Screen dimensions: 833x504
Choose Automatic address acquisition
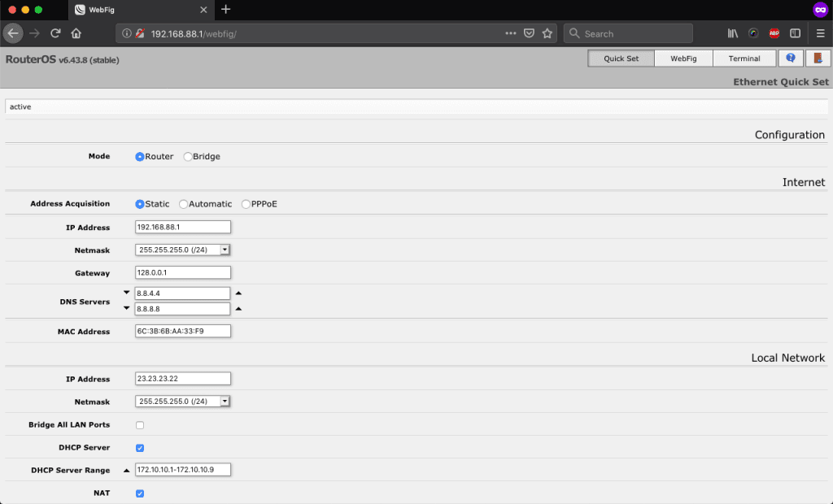tap(183, 204)
